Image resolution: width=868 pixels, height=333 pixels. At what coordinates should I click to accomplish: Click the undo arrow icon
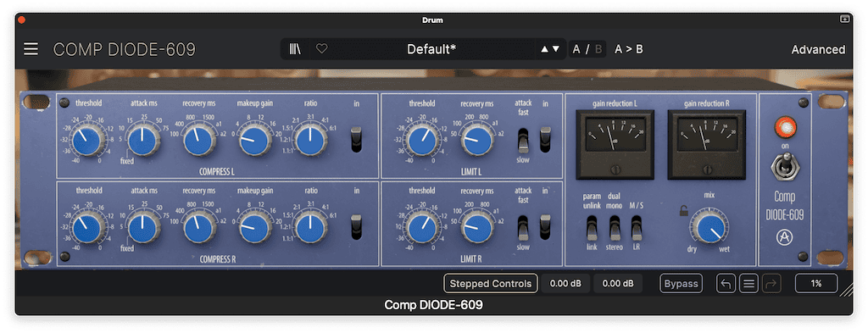(x=726, y=284)
